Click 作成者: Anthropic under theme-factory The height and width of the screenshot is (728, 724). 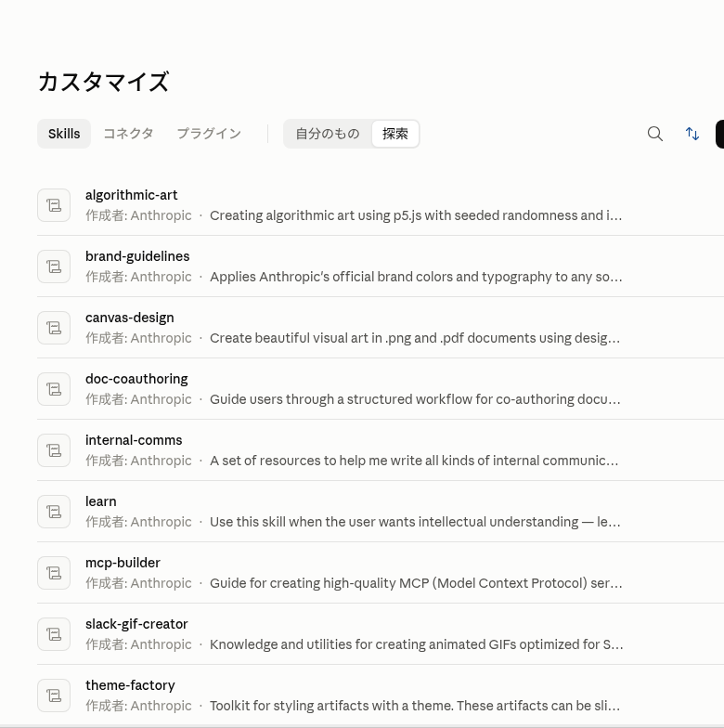coord(138,706)
